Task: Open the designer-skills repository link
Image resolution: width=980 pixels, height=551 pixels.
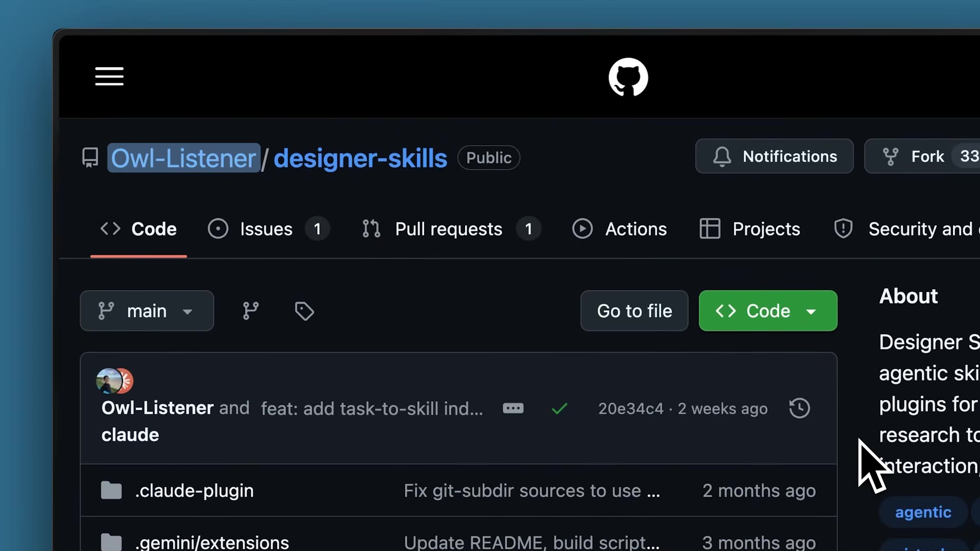Action: point(360,158)
